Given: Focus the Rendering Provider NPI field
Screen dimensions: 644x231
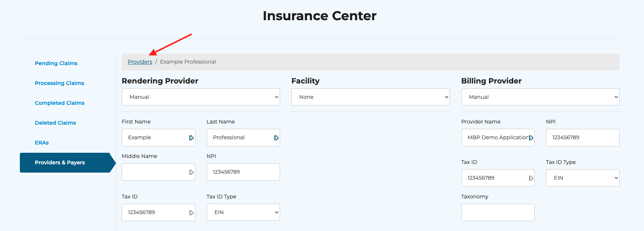Looking at the screenshot, I should pos(243,172).
